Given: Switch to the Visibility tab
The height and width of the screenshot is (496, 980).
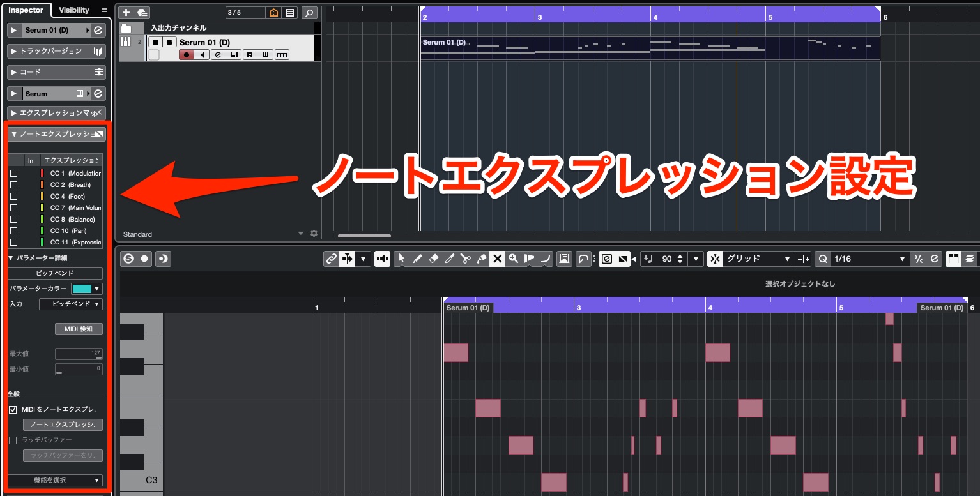Looking at the screenshot, I should [x=74, y=10].
